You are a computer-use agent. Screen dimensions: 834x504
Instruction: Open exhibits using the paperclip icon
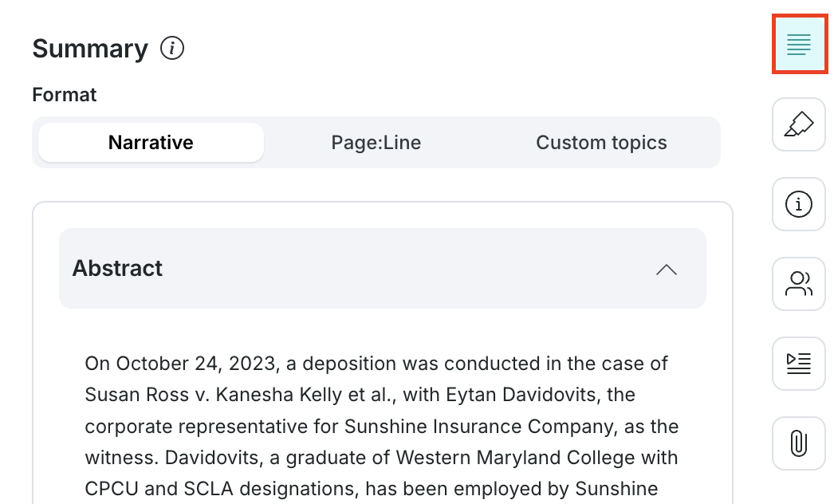click(x=798, y=443)
